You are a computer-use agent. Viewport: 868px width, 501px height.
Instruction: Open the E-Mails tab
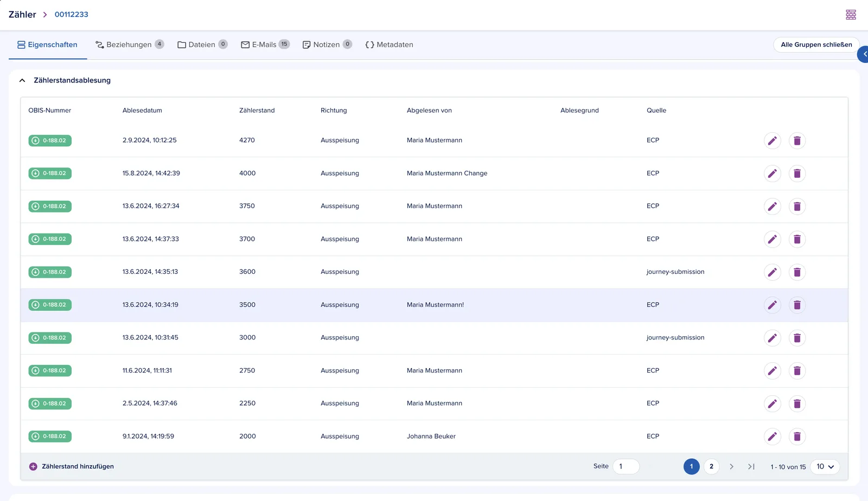click(265, 44)
